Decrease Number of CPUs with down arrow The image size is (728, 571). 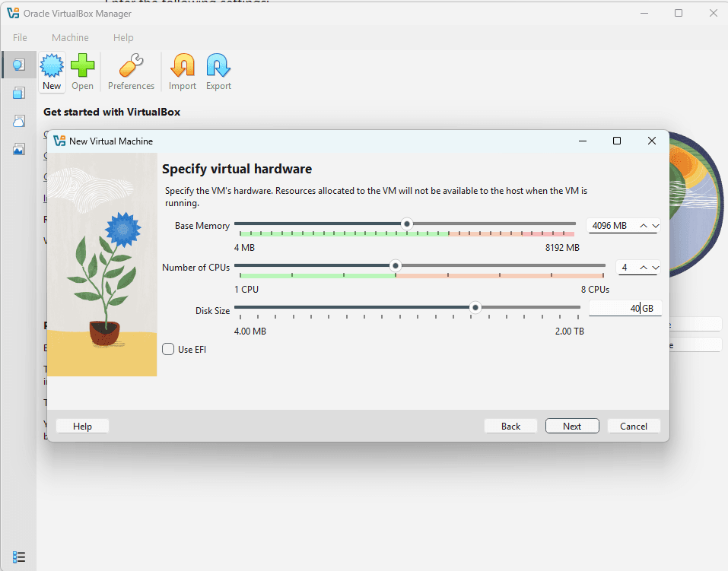point(656,268)
